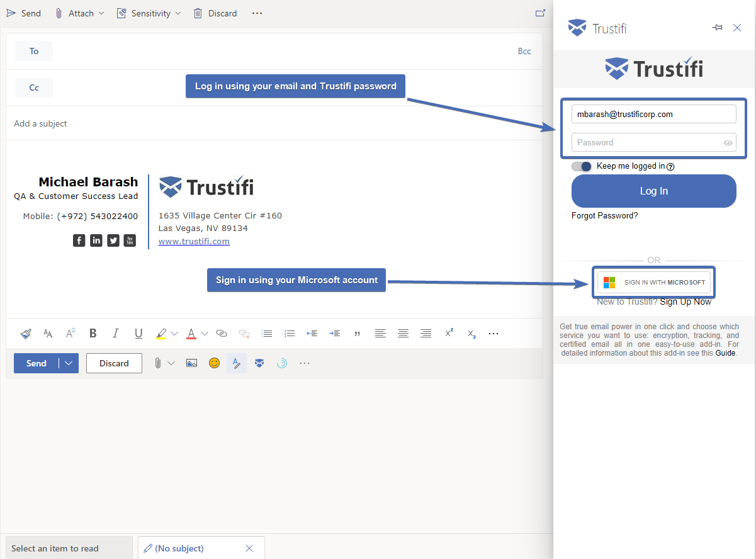Toggle Keep me logged in switch
The image size is (756, 559).
tap(582, 166)
